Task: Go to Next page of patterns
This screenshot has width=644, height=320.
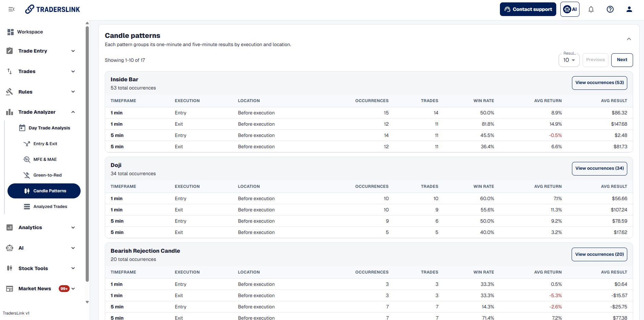Action: coord(622,60)
